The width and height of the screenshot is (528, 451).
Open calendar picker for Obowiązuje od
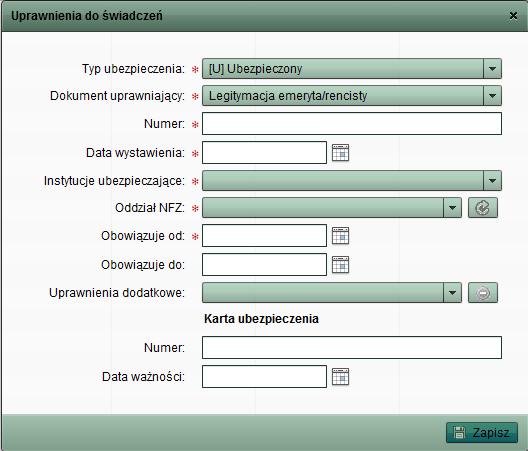click(x=340, y=235)
